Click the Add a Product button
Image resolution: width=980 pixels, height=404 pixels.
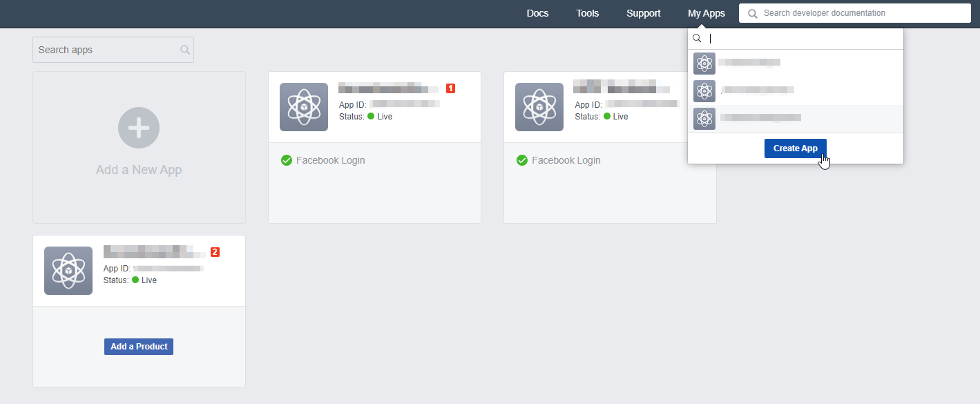[x=139, y=347]
